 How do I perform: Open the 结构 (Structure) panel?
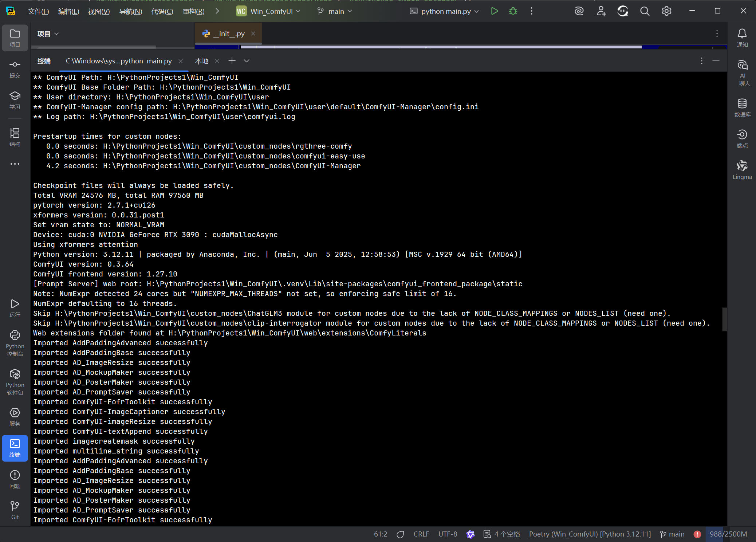pos(15,137)
